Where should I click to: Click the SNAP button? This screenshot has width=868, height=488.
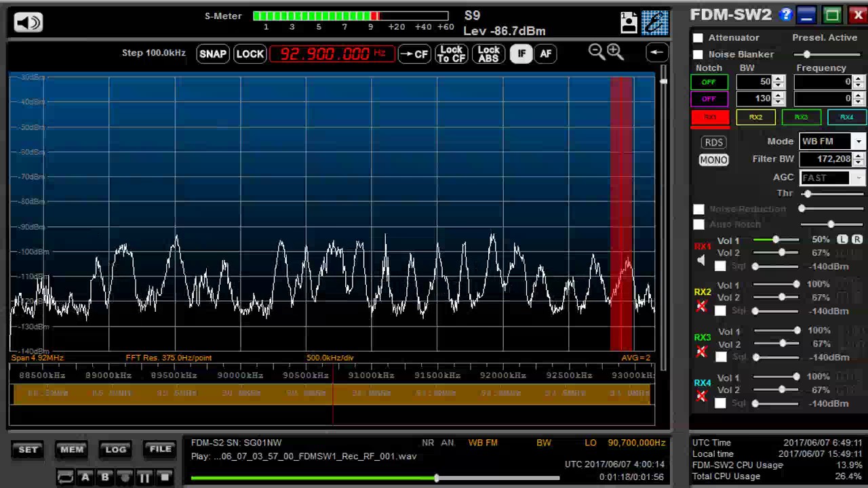[213, 54]
